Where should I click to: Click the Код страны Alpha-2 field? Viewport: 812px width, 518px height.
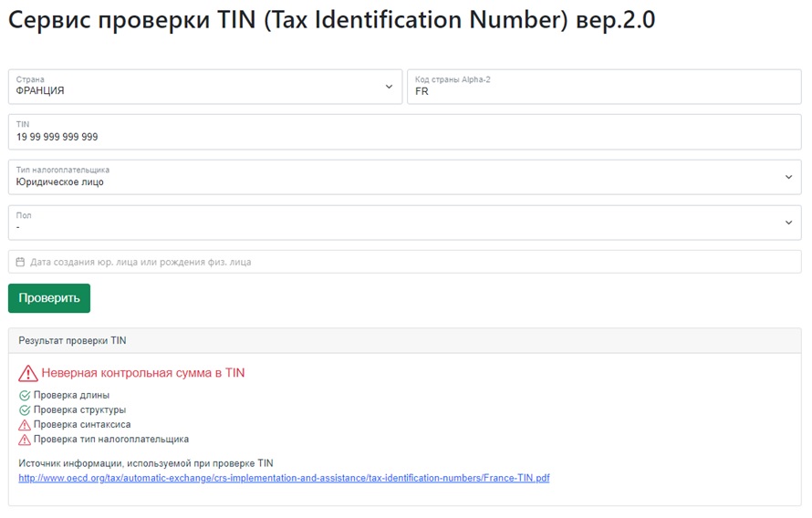604,87
